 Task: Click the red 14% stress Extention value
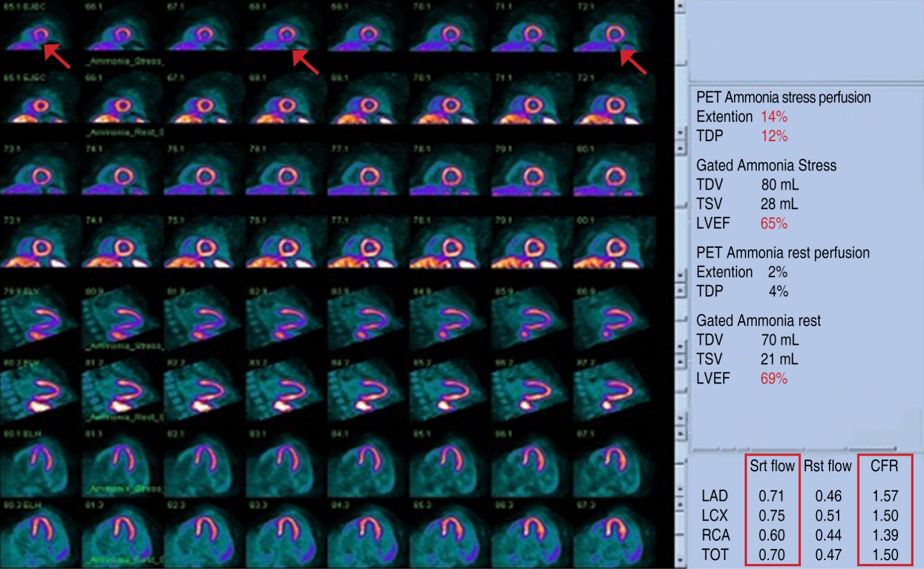pyautogui.click(x=774, y=117)
